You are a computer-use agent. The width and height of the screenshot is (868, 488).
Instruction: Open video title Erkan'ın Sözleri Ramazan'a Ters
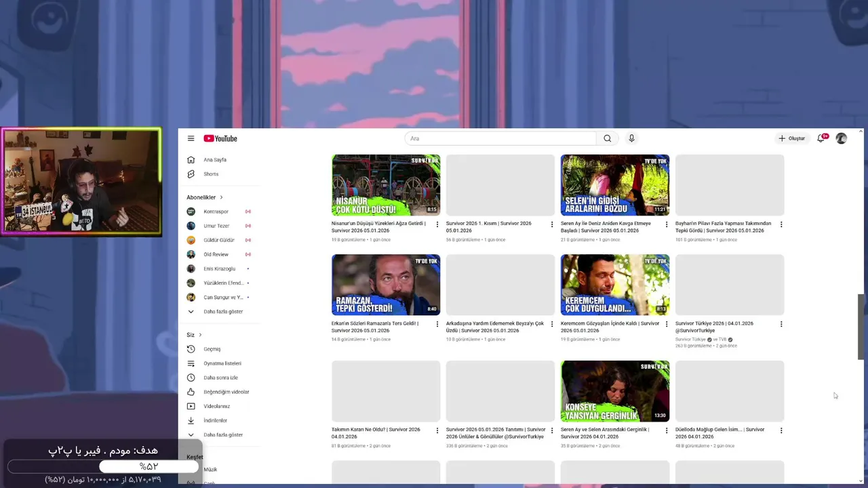pyautogui.click(x=375, y=327)
